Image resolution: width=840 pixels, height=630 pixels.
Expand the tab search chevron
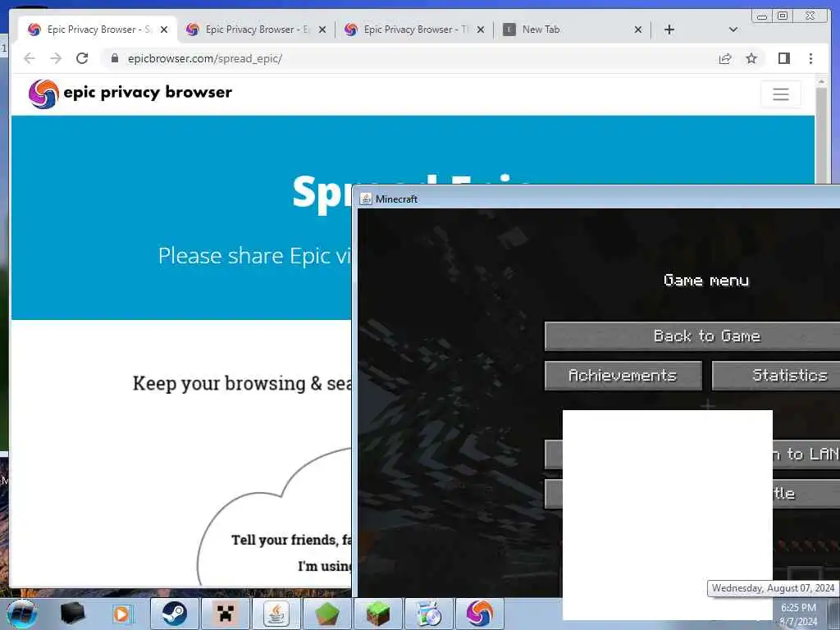(733, 30)
